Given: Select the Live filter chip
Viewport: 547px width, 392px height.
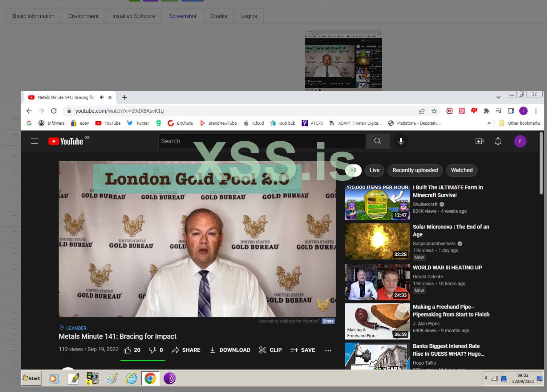Looking at the screenshot, I should click(x=375, y=170).
